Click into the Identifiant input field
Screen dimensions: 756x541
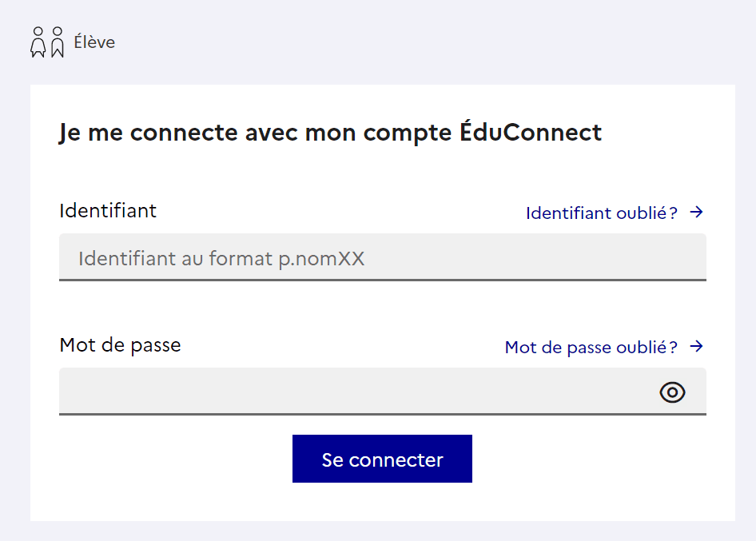pyautogui.click(x=382, y=257)
